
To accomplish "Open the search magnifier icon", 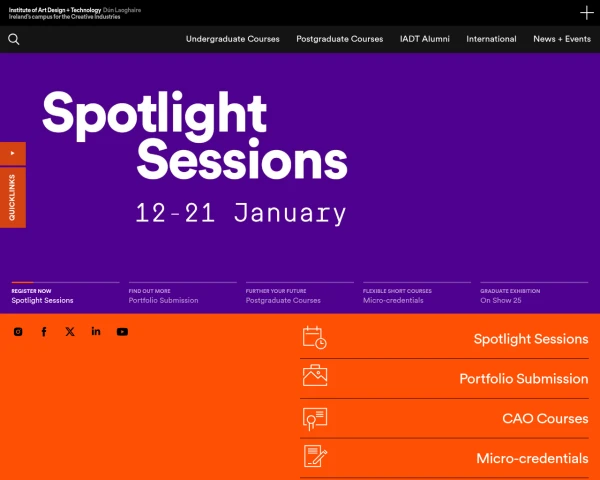I will [14, 39].
